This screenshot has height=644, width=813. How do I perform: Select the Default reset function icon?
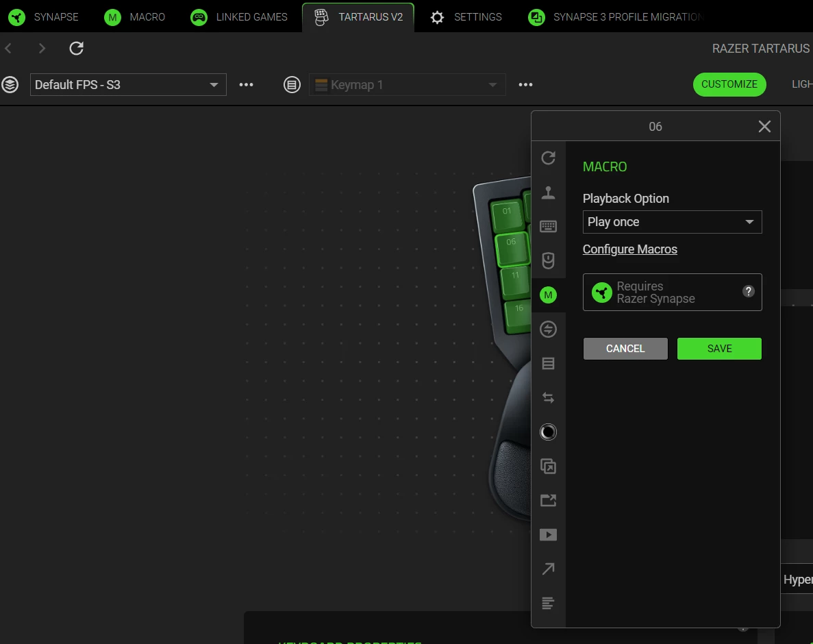(548, 158)
